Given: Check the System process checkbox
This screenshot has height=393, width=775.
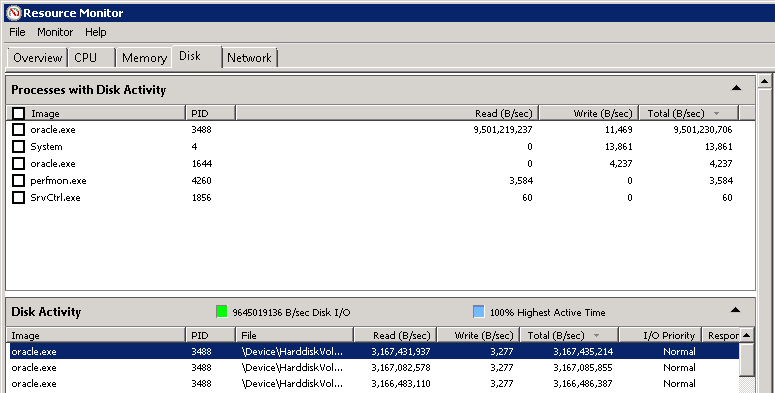Looking at the screenshot, I should click(18, 146).
